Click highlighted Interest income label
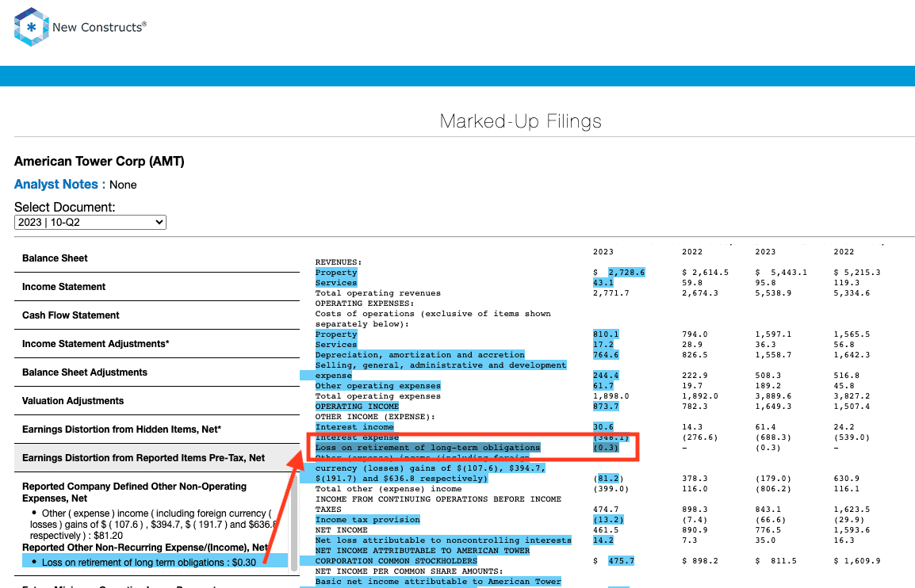This screenshot has width=915, height=588. [354, 427]
